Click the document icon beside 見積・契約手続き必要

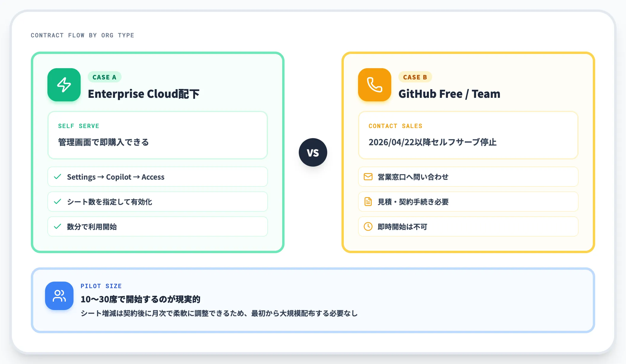click(368, 202)
